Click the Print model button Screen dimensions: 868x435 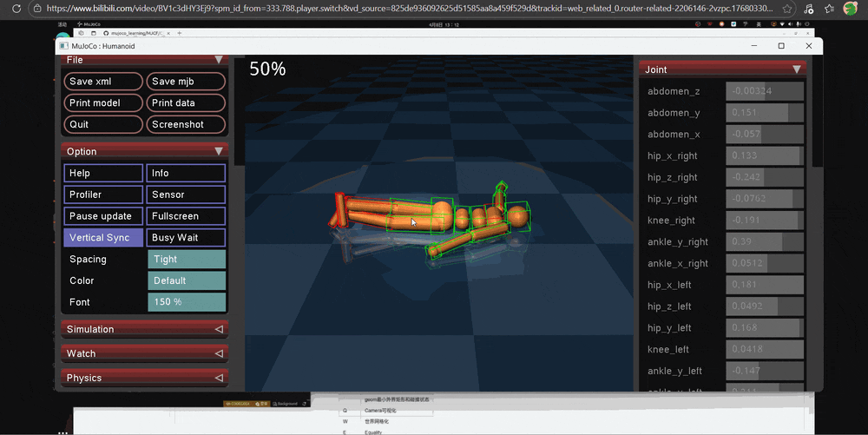coord(103,103)
